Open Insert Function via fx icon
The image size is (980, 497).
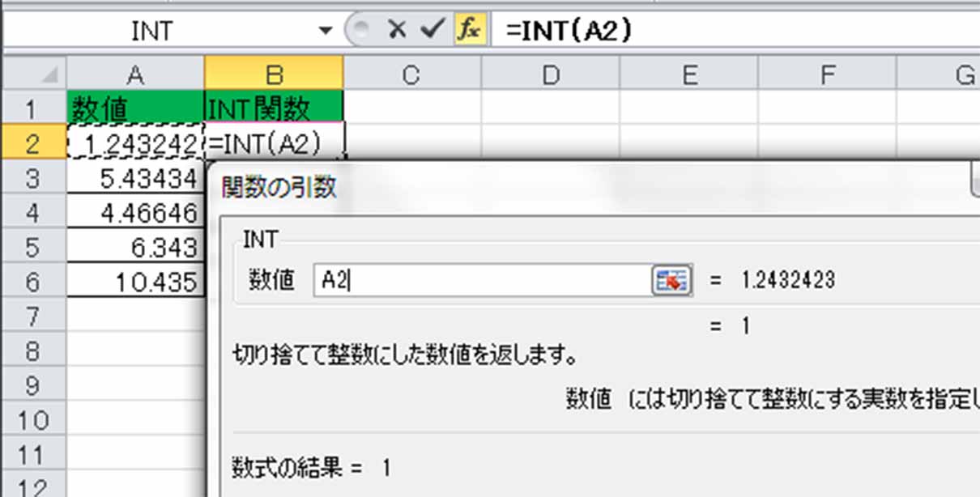tap(469, 30)
